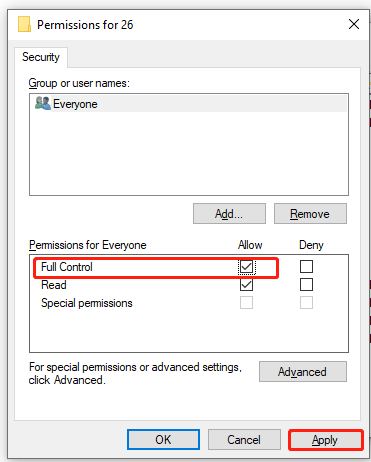The image size is (371, 462).
Task: Click Add... to add a user
Action: [229, 214]
